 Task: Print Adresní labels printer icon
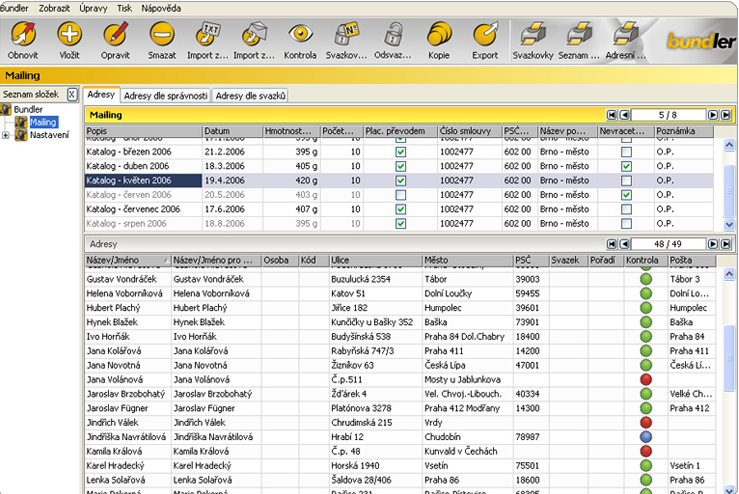[x=625, y=34]
